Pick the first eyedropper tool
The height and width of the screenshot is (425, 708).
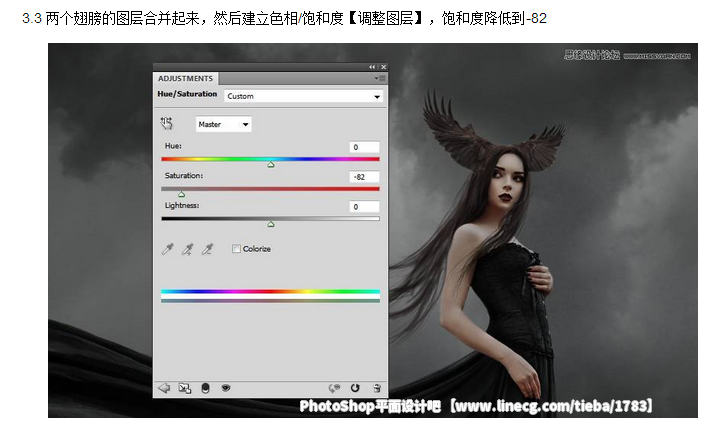pyautogui.click(x=168, y=249)
